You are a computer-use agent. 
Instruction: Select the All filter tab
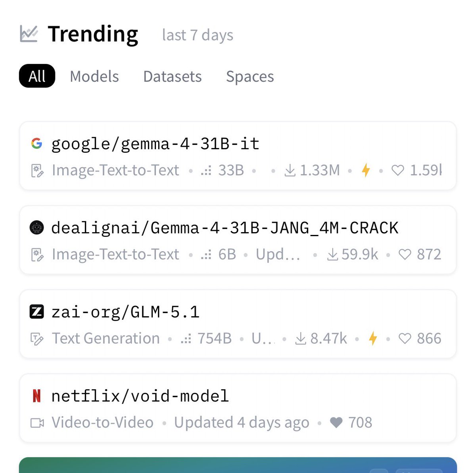37,76
